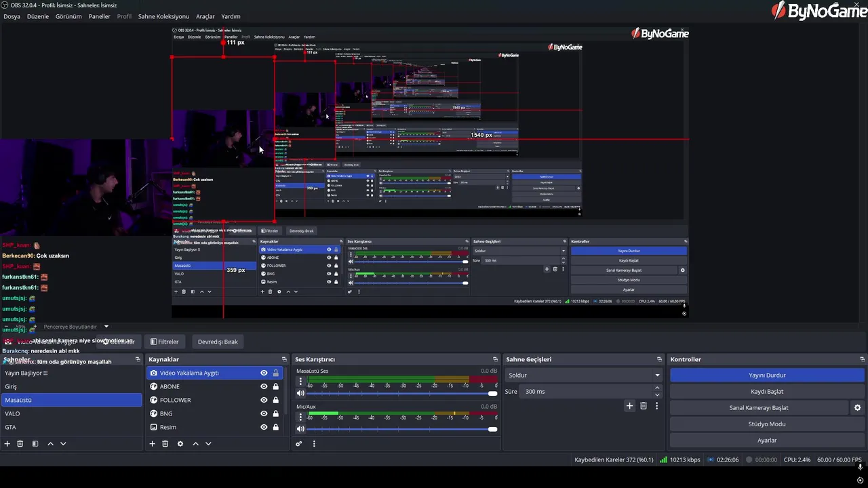This screenshot has height=488, width=868.
Task: Move selected source up in Kaynaklar dock
Action: tap(195, 444)
